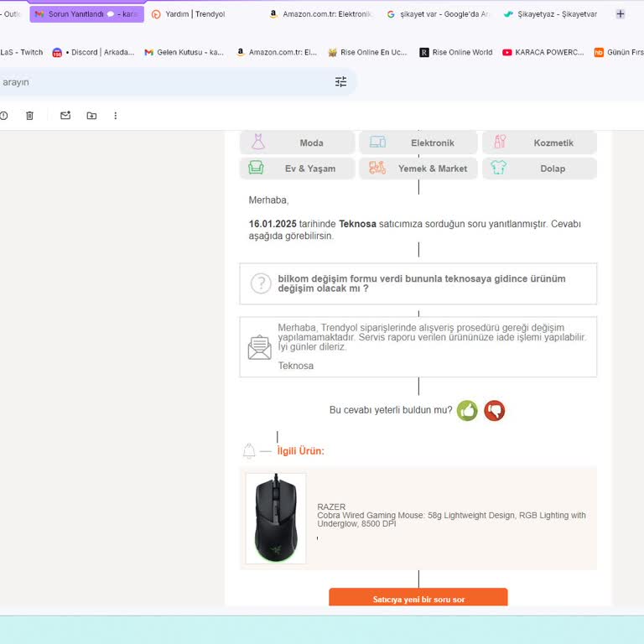Click the Ev & Yaşam armchair icon

coord(256,168)
